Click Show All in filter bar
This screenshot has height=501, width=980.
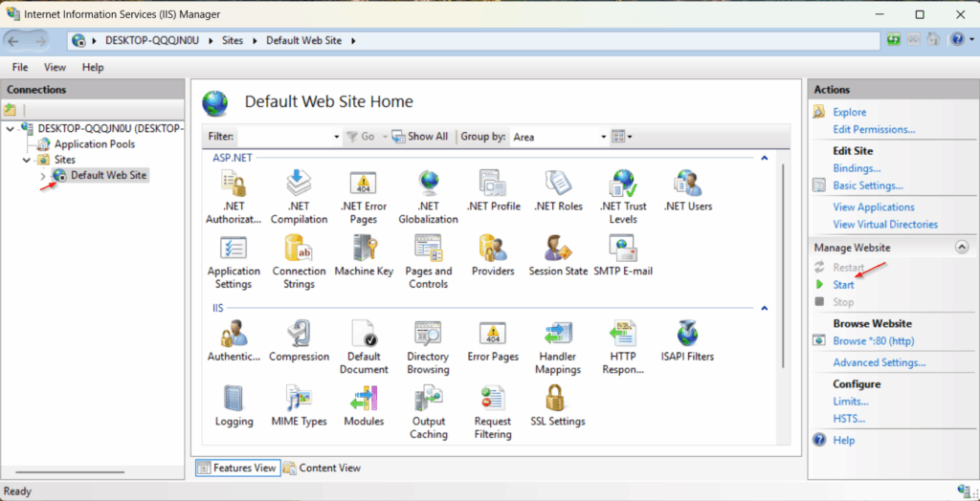tap(420, 137)
